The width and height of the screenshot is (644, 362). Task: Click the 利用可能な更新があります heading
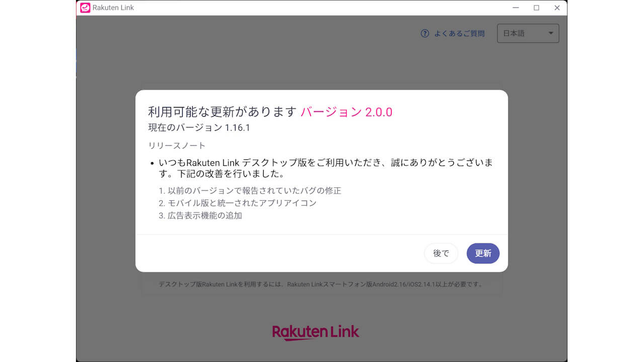(x=222, y=112)
